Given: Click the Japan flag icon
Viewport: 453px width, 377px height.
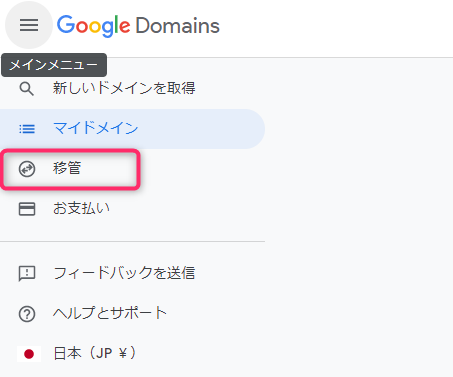Looking at the screenshot, I should coord(29,354).
